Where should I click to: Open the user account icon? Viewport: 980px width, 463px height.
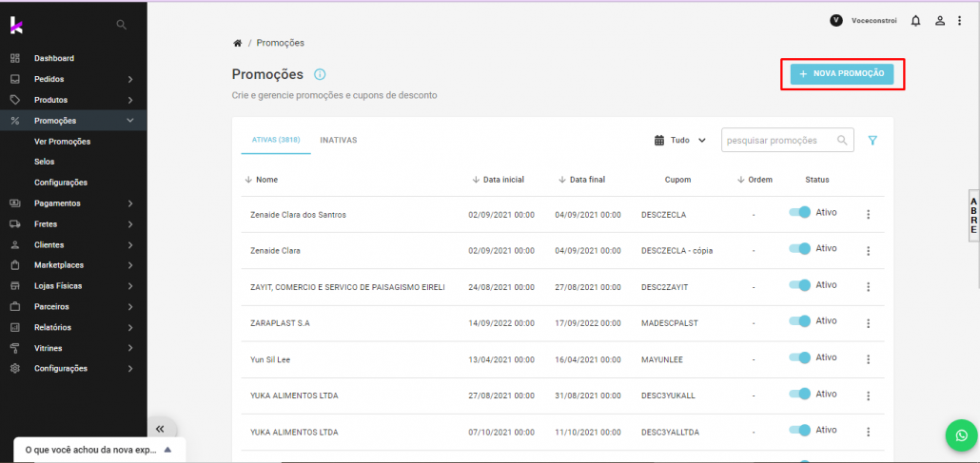940,21
